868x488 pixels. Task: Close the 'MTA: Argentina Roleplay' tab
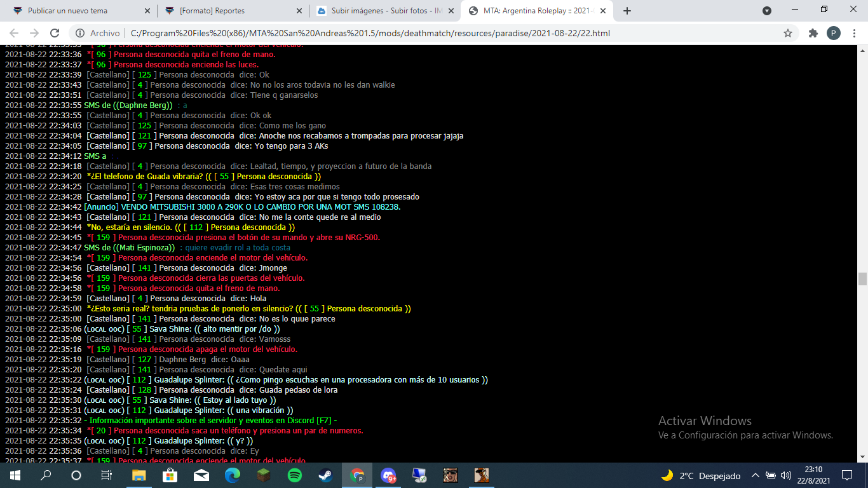[602, 11]
